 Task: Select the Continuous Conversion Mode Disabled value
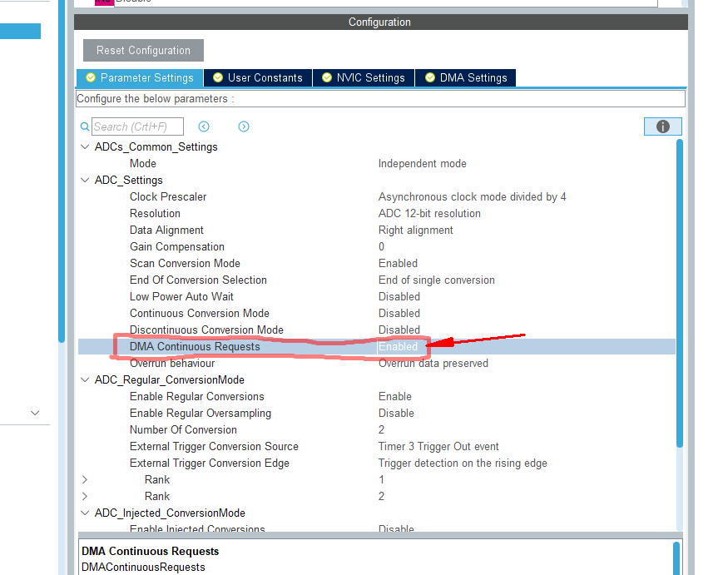399,313
